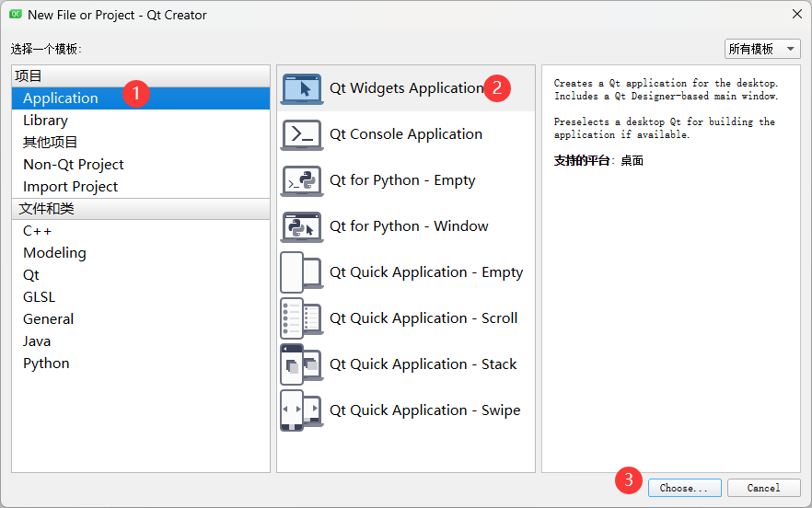Pick Qt Quick Application - Stack label
Image resolution: width=812 pixels, height=508 pixels.
(423, 364)
